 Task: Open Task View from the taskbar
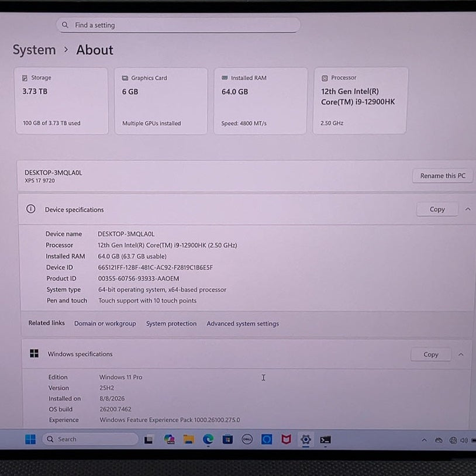[149, 440]
